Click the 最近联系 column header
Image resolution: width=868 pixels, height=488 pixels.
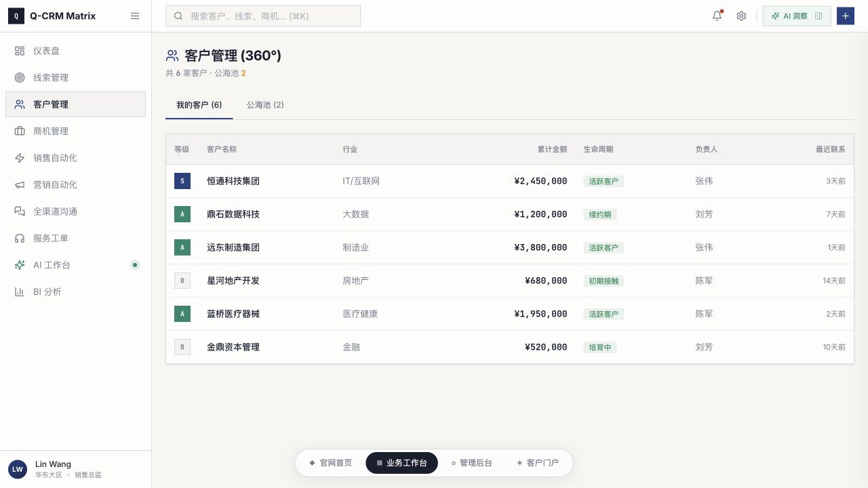pyautogui.click(x=830, y=149)
